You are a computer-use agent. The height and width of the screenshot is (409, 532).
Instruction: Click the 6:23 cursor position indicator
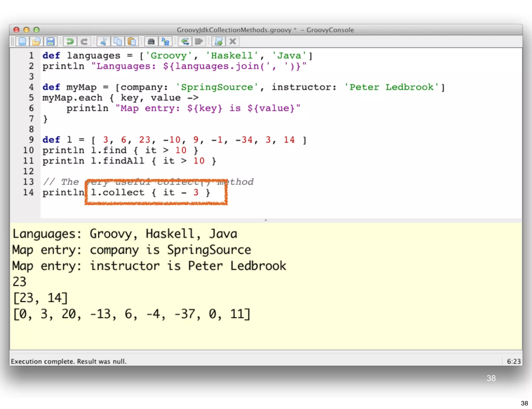point(514,361)
